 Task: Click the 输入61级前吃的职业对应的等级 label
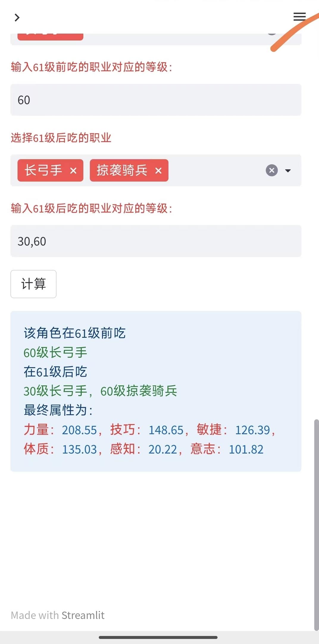tap(91, 67)
